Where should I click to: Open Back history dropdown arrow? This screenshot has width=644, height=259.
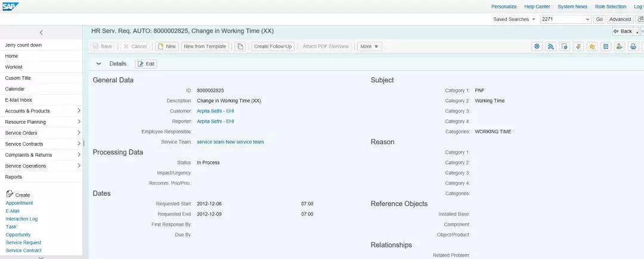click(637, 31)
